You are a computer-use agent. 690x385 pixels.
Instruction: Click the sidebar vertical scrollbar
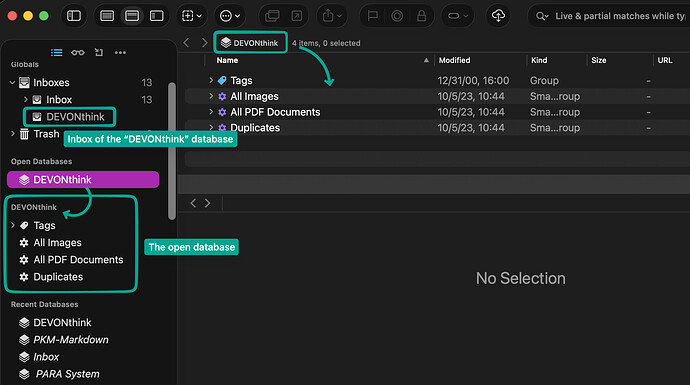tap(172, 150)
